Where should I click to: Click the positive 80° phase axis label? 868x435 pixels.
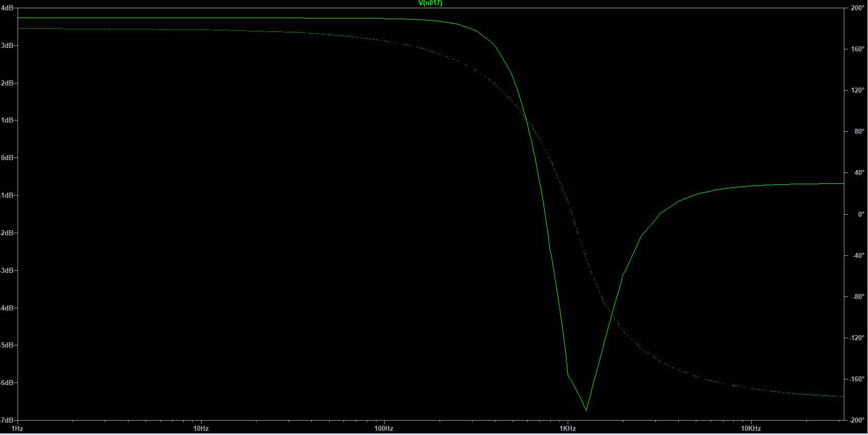pos(859,132)
